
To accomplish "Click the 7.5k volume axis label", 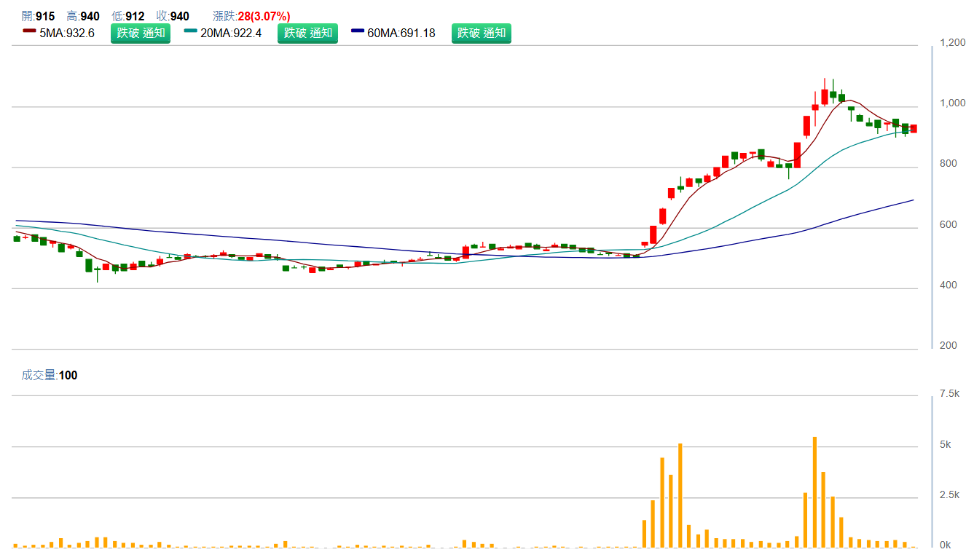I will pos(950,394).
